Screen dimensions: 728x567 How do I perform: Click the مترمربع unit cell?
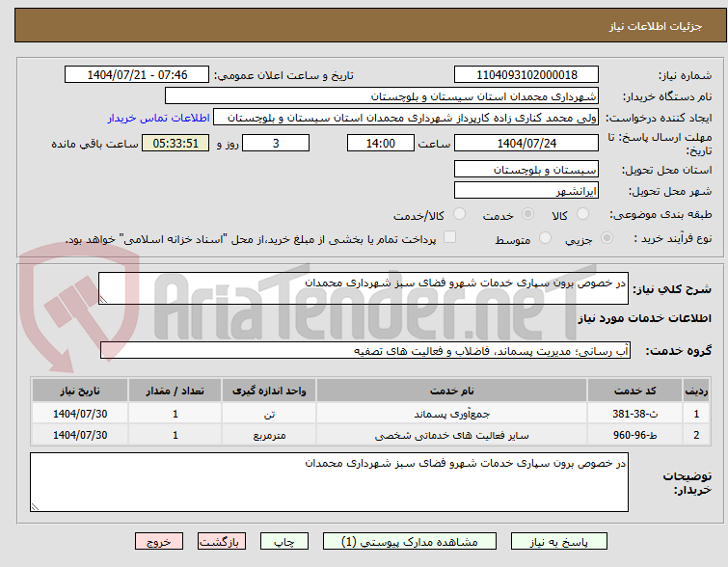(269, 435)
